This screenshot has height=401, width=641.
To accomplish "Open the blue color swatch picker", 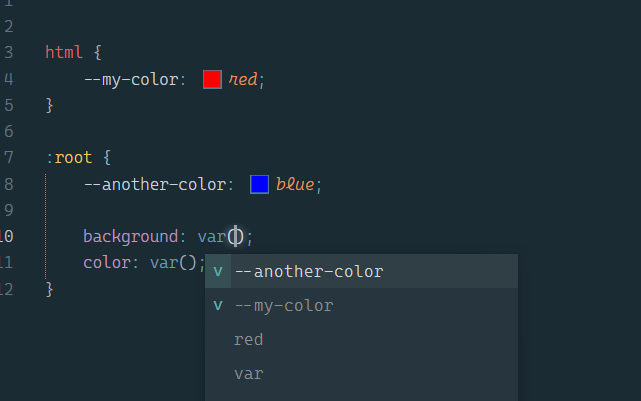I will click(259, 184).
